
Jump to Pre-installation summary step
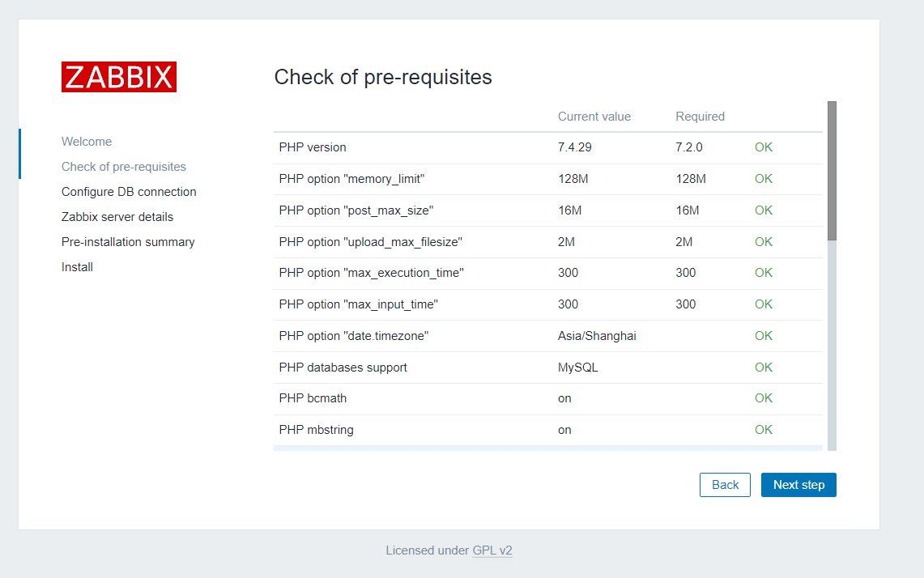click(x=128, y=242)
